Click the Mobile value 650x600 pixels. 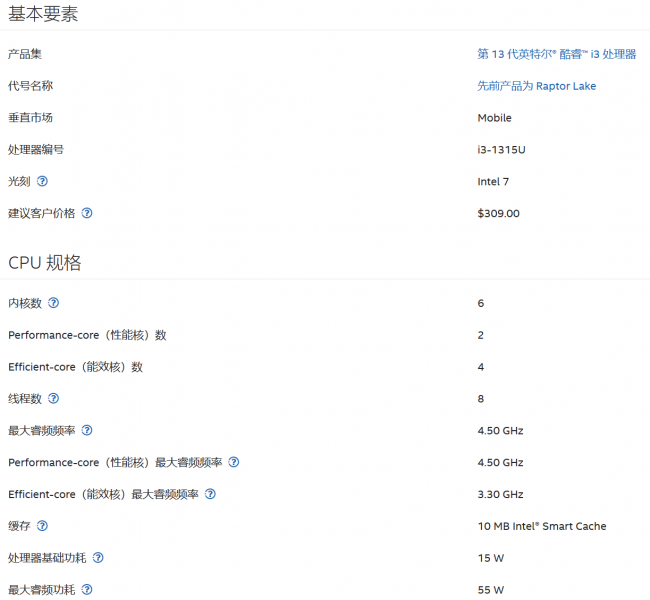tap(495, 118)
